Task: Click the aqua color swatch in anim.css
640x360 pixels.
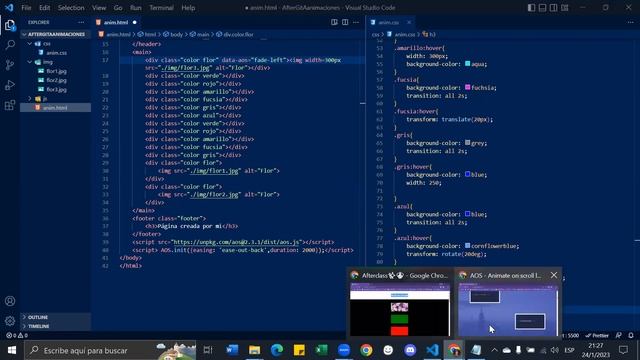Action: pos(467,64)
